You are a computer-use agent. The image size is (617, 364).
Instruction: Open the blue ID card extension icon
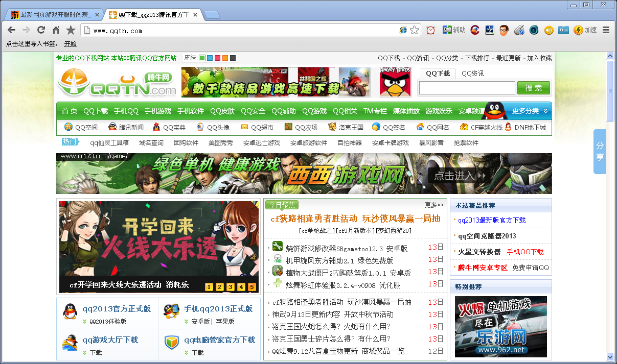coord(563,30)
